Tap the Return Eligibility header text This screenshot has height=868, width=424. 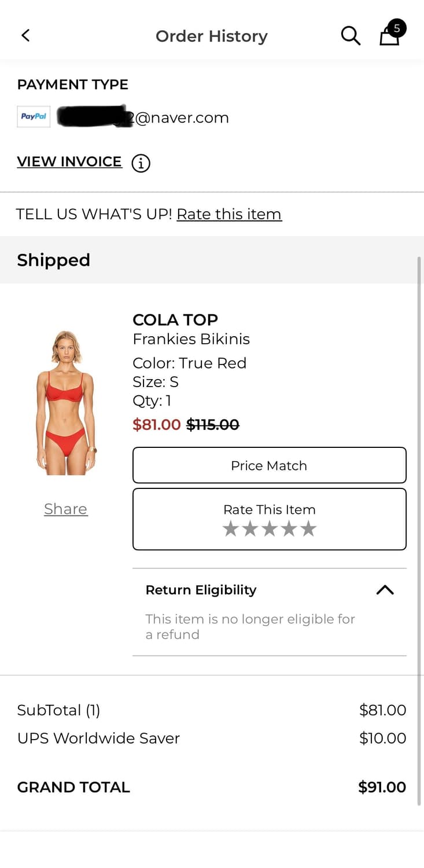click(201, 590)
